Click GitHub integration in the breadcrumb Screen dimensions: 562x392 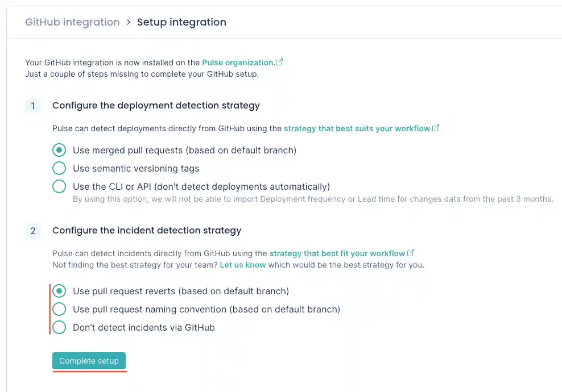click(72, 22)
